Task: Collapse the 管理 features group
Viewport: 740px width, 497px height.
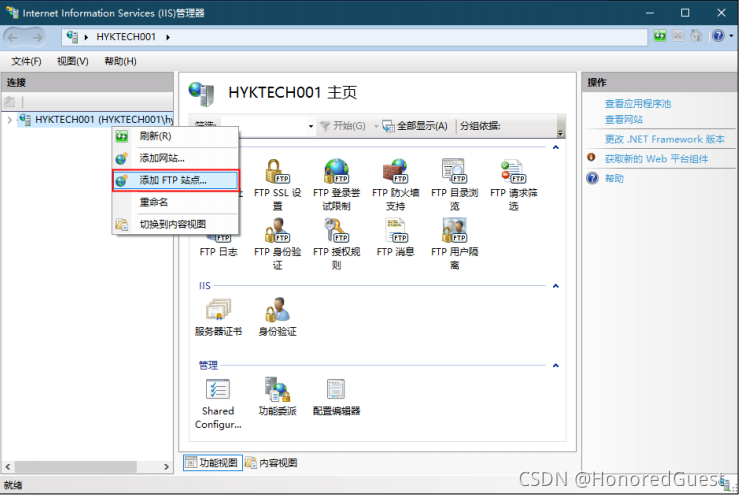Action: pyautogui.click(x=556, y=365)
